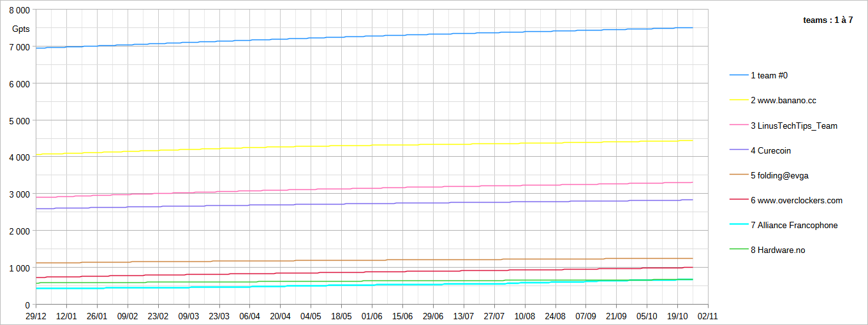Click the green Hardware.no legend line
The height and width of the screenshot is (325, 868).
pyautogui.click(x=739, y=250)
